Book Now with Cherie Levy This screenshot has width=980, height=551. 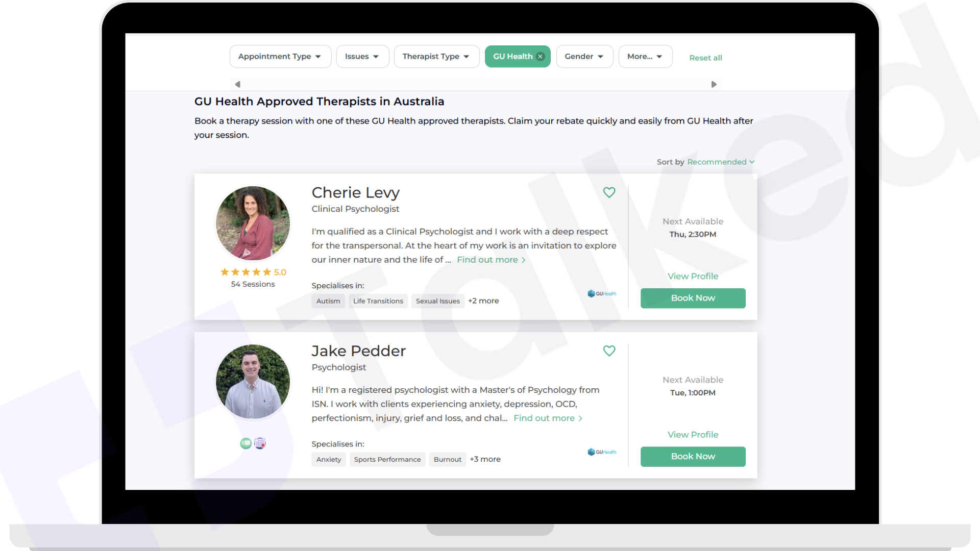pos(693,298)
